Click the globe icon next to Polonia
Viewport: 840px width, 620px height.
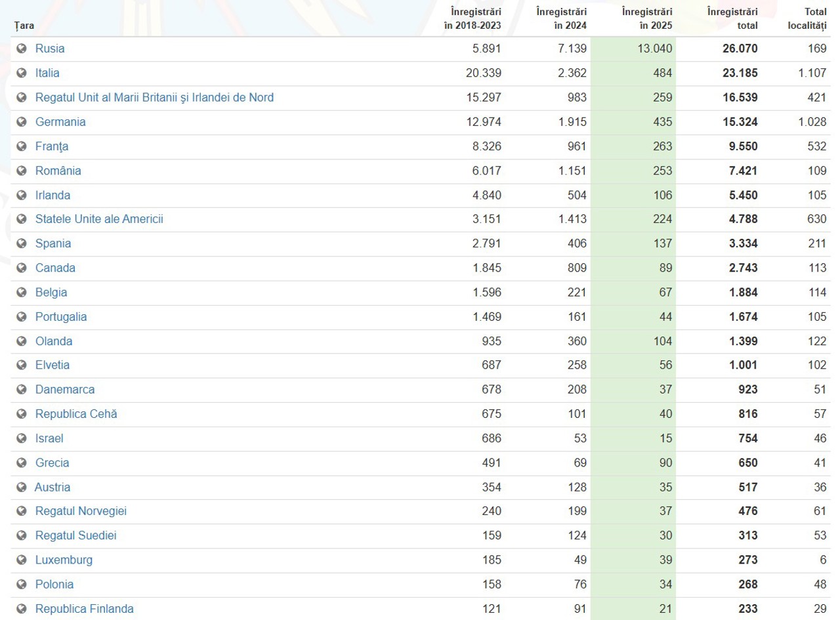pyautogui.click(x=22, y=585)
